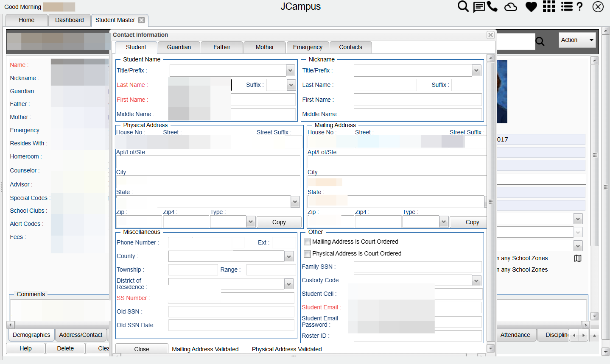
Task: Open the Address/Contact bottom tab
Action: (81, 335)
